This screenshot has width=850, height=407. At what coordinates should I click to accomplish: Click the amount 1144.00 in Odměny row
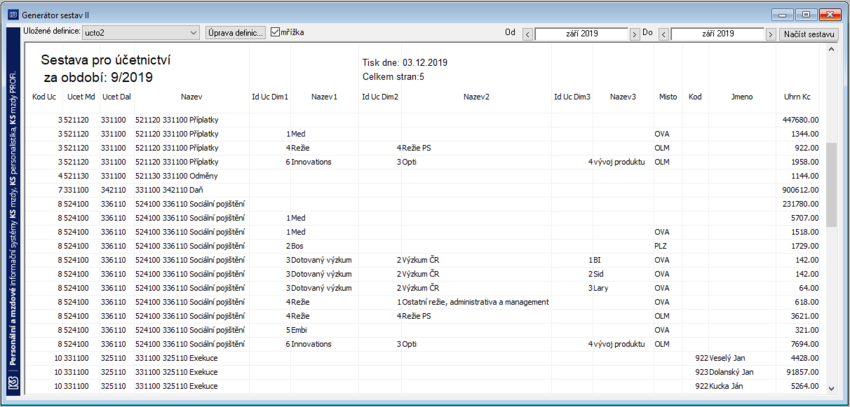(805, 176)
